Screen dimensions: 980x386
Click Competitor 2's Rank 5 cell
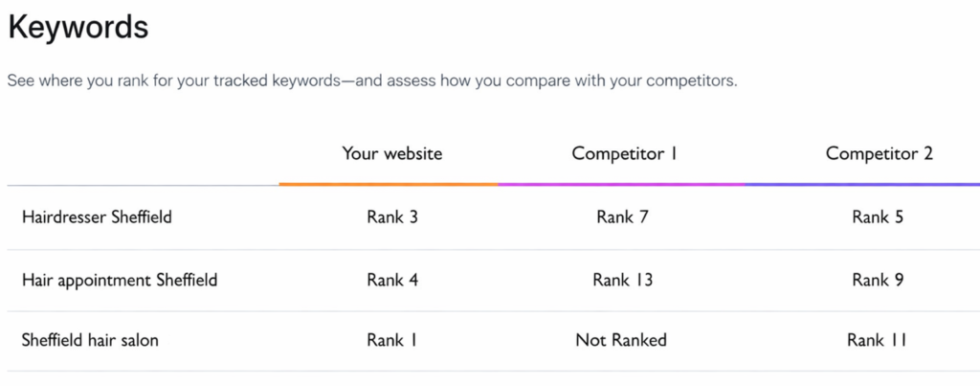[878, 217]
